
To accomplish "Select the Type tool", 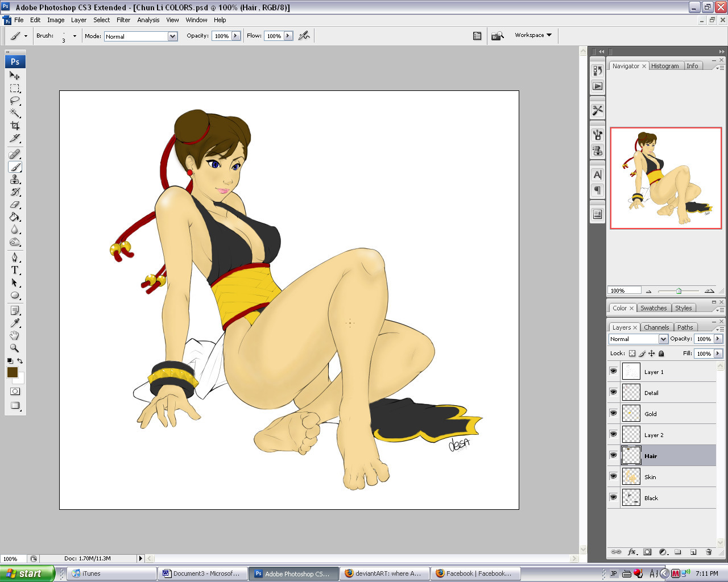I will click(x=15, y=270).
